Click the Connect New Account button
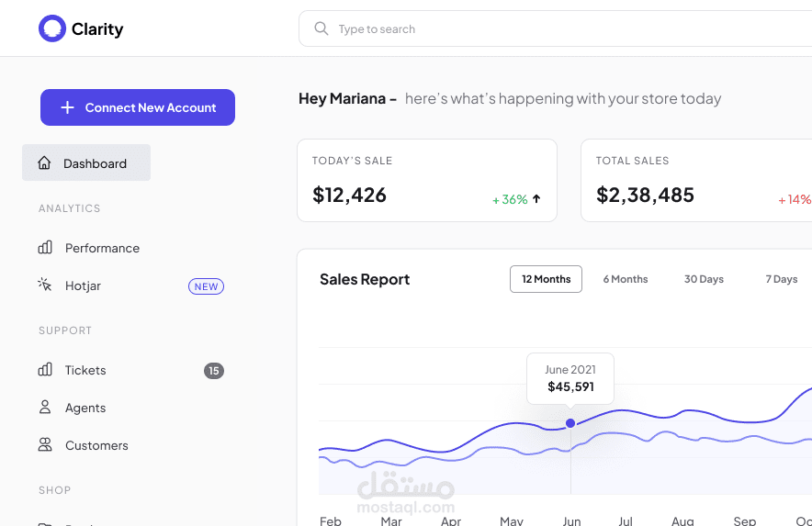This screenshot has width=812, height=526. click(x=138, y=107)
